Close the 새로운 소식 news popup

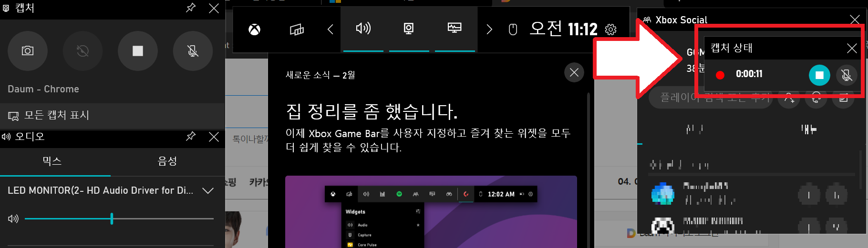(574, 72)
